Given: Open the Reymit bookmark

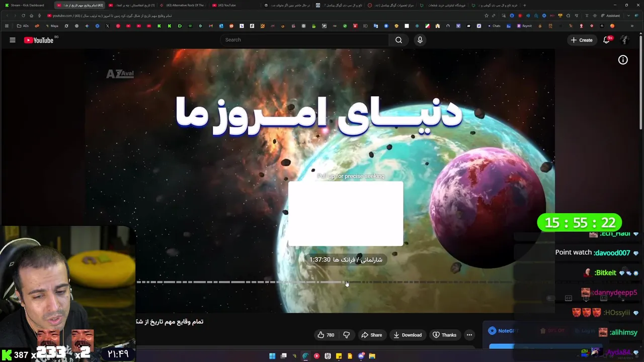Looking at the screenshot, I should pyautogui.click(x=524, y=26).
